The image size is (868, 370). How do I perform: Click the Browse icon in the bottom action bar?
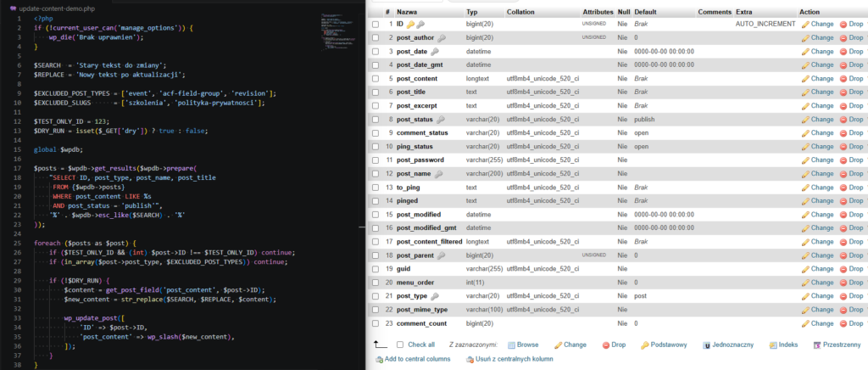pyautogui.click(x=511, y=345)
